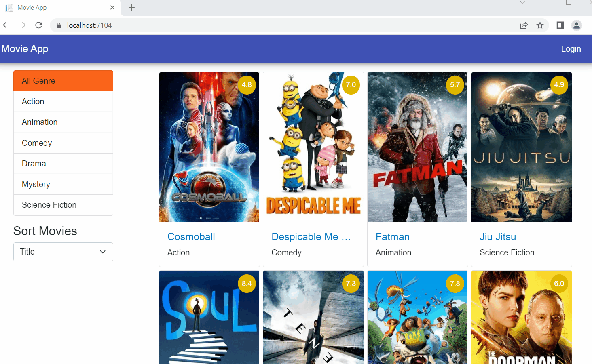Image resolution: width=592 pixels, height=364 pixels.
Task: Filter movies by Comedy genre
Action: click(x=63, y=143)
